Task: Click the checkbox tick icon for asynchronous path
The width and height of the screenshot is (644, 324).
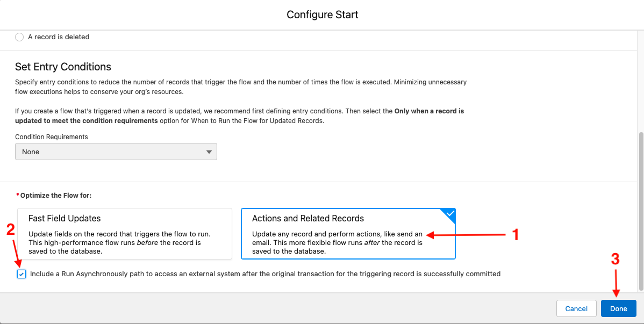Action: point(21,274)
